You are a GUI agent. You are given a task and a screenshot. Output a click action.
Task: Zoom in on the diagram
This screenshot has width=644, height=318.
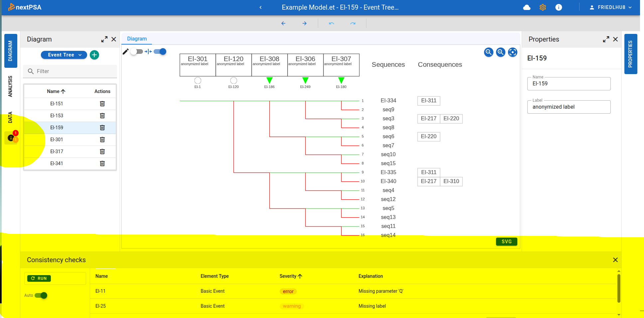tap(500, 52)
